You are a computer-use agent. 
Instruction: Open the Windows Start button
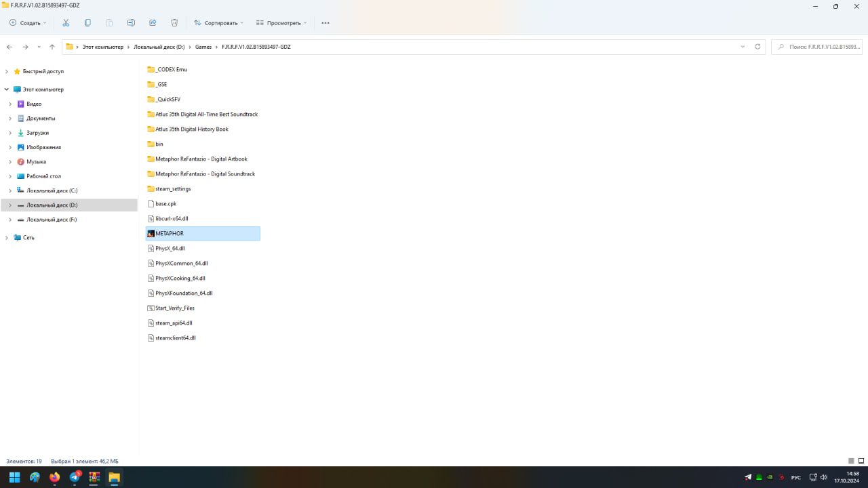[14, 477]
